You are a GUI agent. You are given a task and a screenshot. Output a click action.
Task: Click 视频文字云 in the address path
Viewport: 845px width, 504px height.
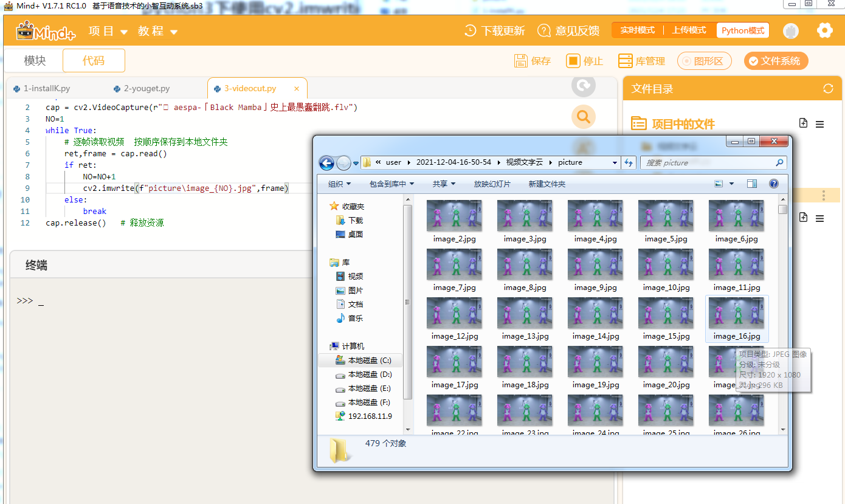524,162
